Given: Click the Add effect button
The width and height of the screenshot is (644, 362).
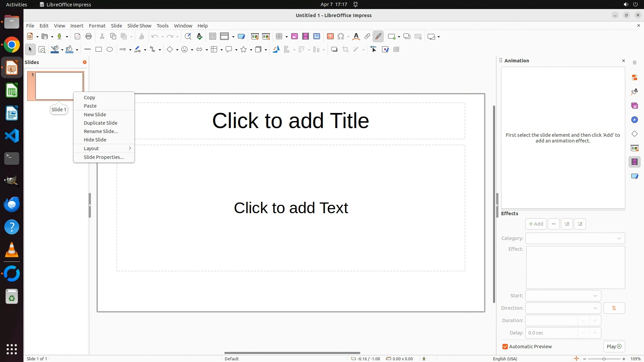Looking at the screenshot, I should 536,224.
